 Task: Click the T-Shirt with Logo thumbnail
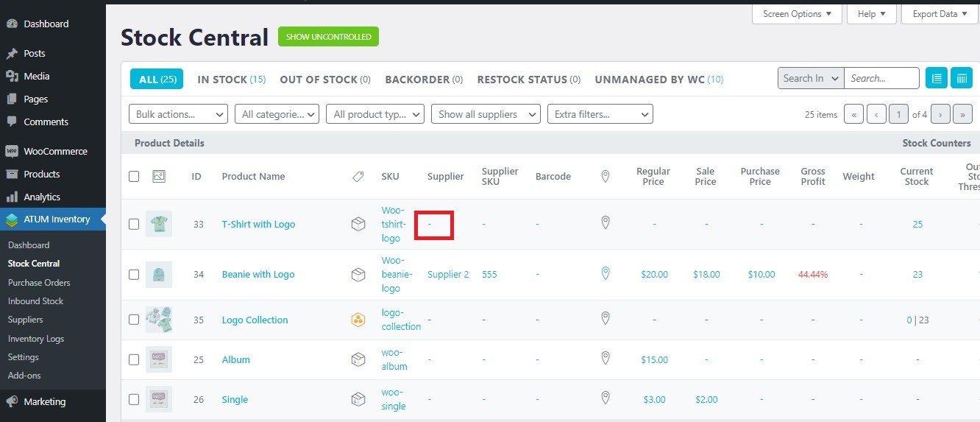(159, 224)
